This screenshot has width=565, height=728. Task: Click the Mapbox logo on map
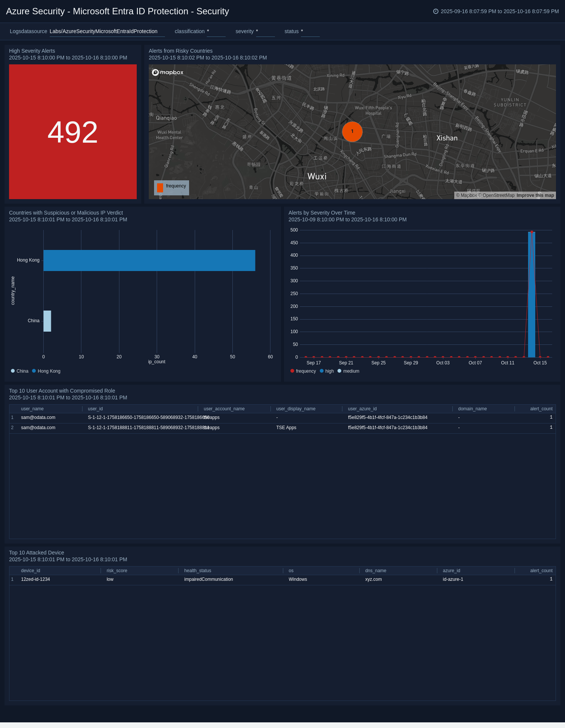pos(168,72)
